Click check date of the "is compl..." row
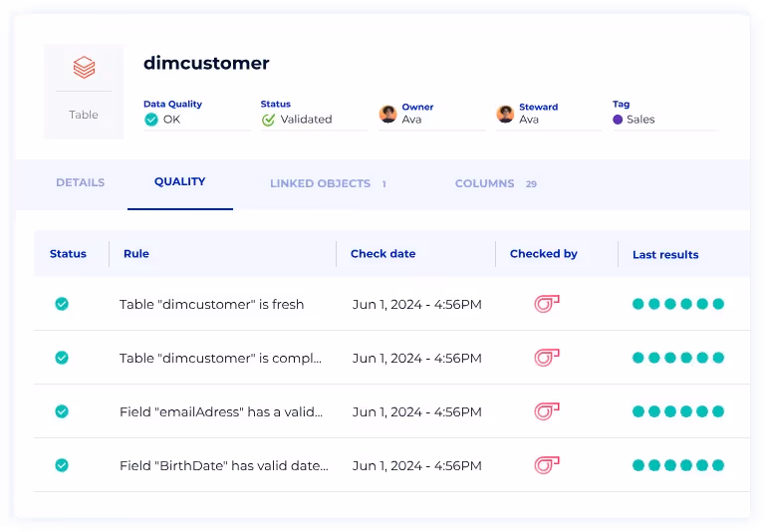The image size is (764, 532). (417, 358)
